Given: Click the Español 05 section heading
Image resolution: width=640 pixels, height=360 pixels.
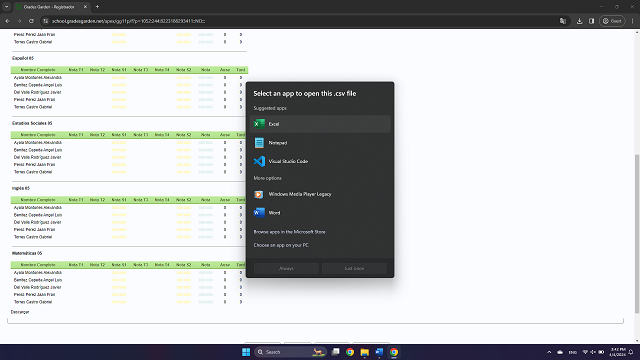Looking at the screenshot, I should pyautogui.click(x=23, y=58).
